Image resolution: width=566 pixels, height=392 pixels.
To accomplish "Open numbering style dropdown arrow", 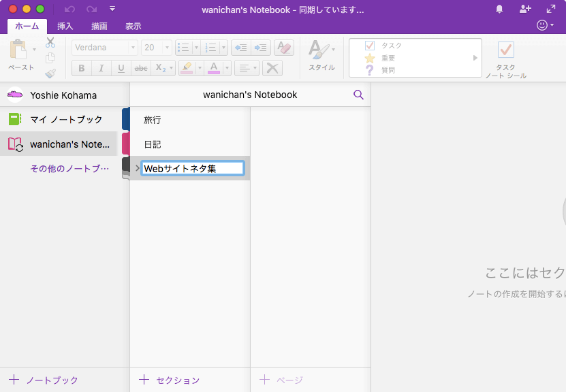I will coord(224,48).
